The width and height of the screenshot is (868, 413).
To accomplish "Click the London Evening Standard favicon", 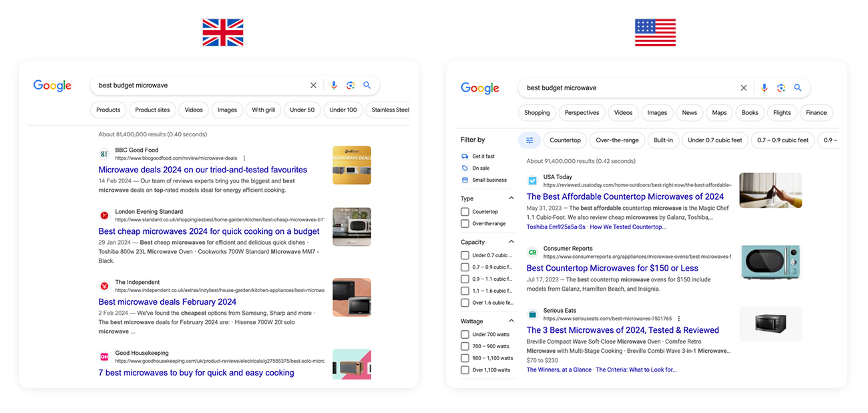I will tap(104, 215).
